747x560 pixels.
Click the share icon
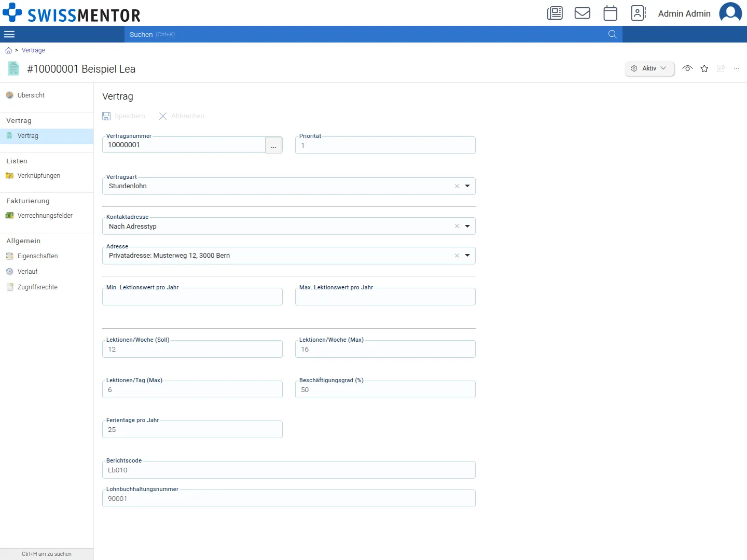[x=721, y=68]
